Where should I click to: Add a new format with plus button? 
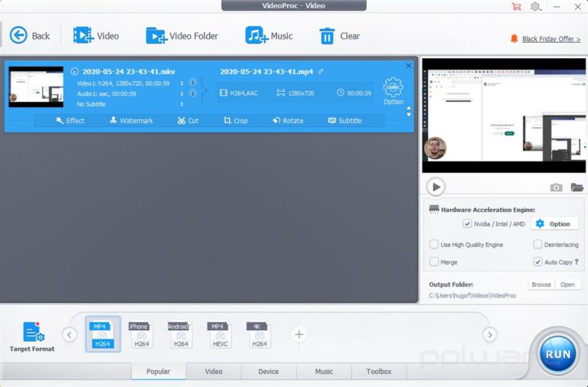tap(299, 334)
